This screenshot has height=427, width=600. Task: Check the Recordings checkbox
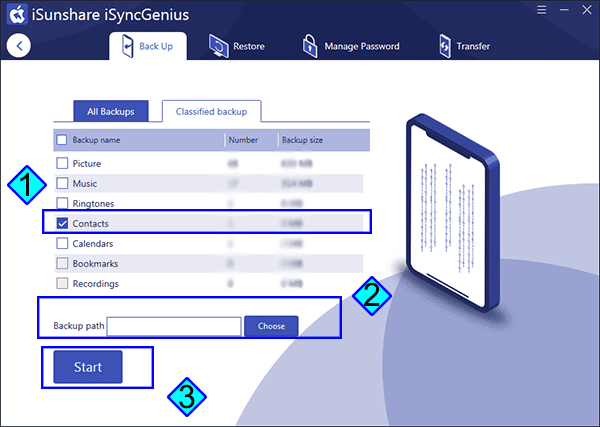62,284
